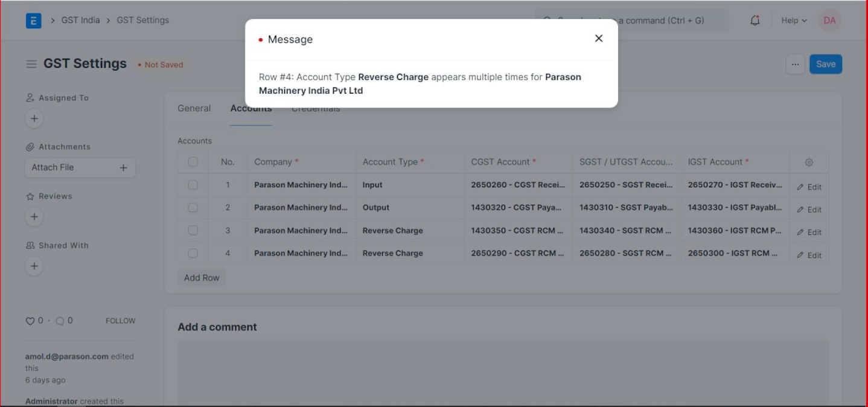The height and width of the screenshot is (407, 868).
Task: Click the sidebar toggle beside GST Settings title
Action: coord(31,63)
